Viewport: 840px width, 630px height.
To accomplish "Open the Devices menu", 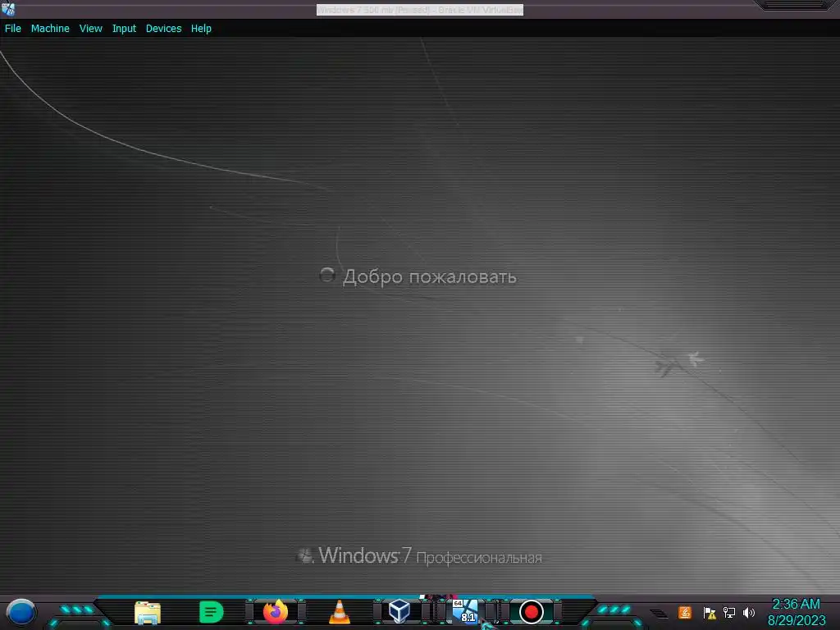I will [163, 29].
